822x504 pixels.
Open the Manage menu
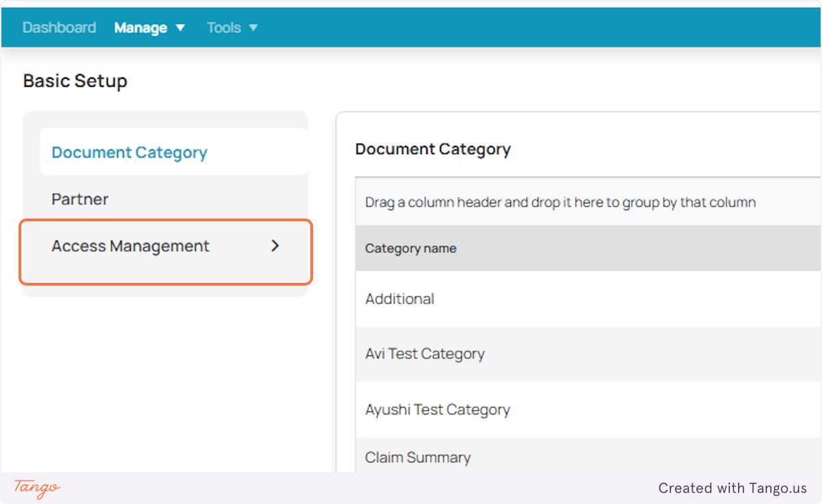click(140, 27)
